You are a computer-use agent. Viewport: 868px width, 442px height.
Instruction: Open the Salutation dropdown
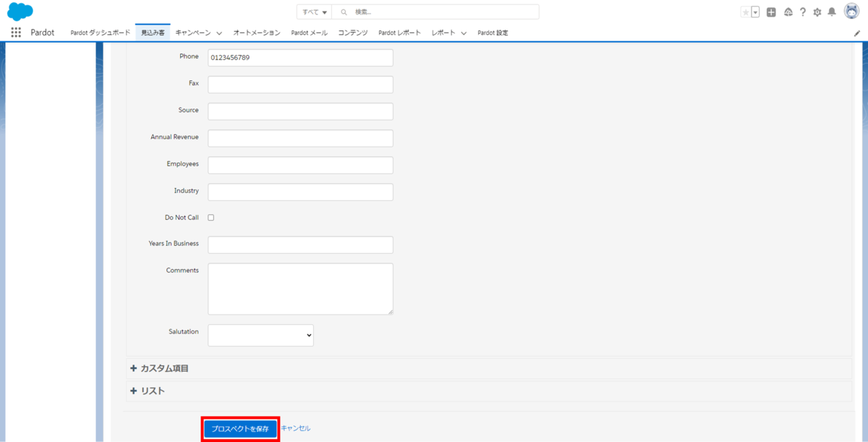tap(260, 335)
